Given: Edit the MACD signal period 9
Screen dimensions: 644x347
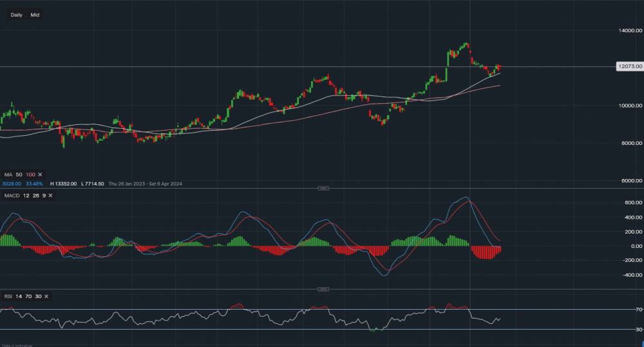Looking at the screenshot, I should pyautogui.click(x=44, y=195).
